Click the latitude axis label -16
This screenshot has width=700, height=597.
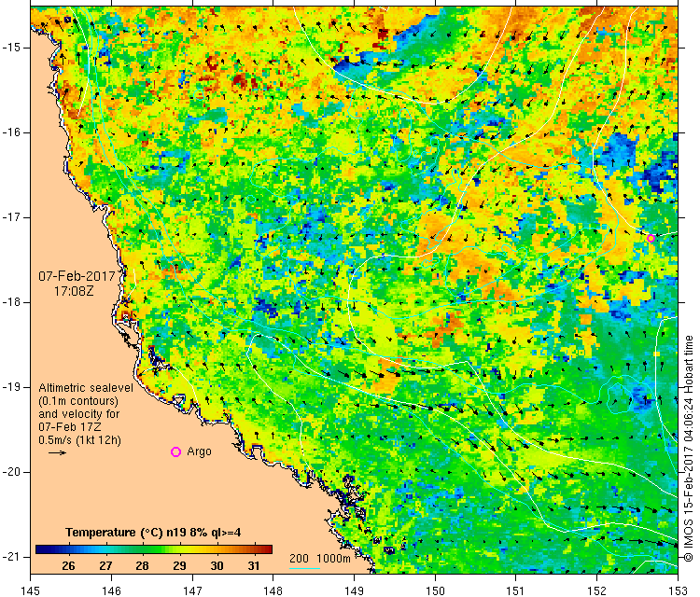[10, 132]
